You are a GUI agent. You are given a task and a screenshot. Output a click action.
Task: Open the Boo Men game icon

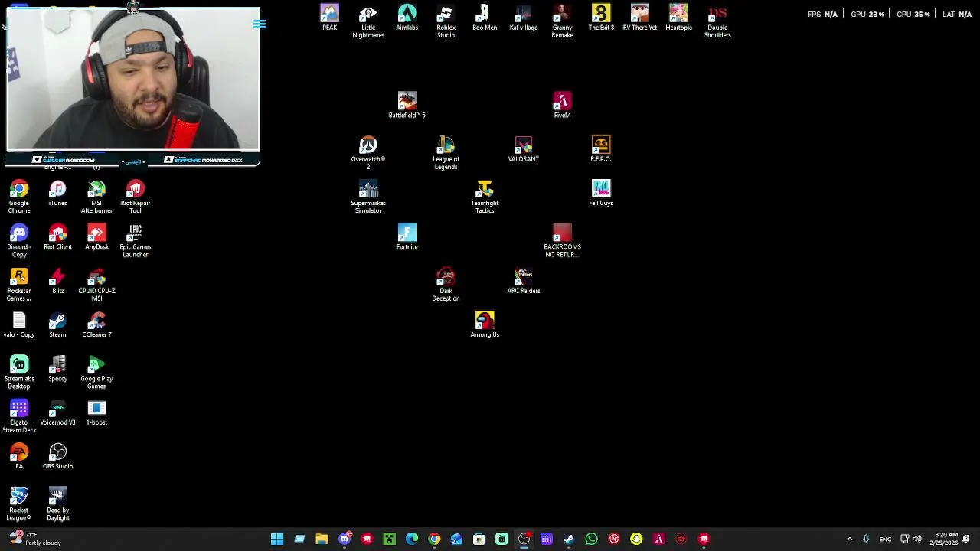pyautogui.click(x=485, y=18)
